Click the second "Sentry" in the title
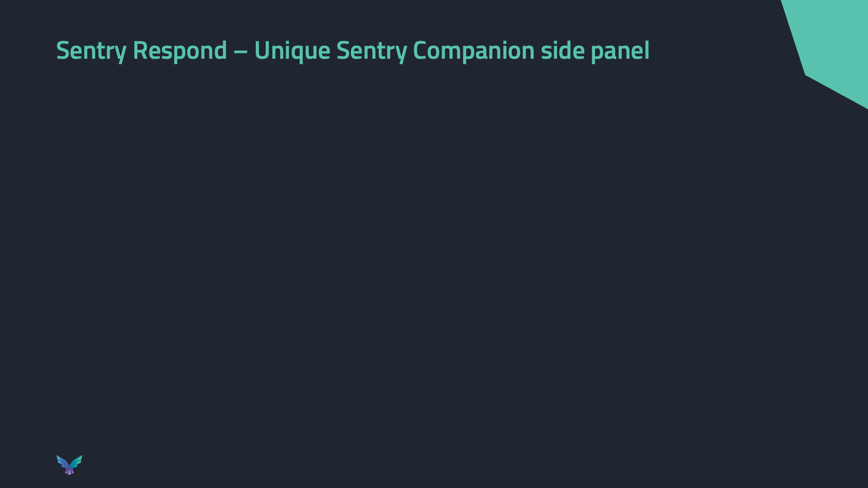Viewport: 868px width, 488px height. (371, 50)
